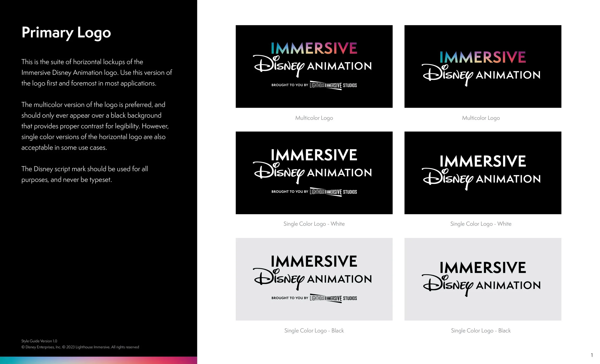Select the white logo card with Lighthouse tagline
600x364 pixels.
tap(314, 173)
